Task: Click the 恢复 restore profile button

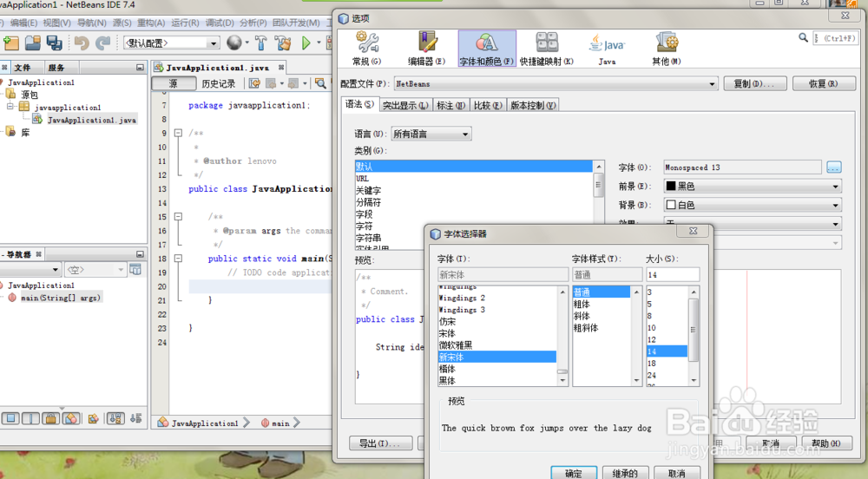Action: (x=824, y=83)
